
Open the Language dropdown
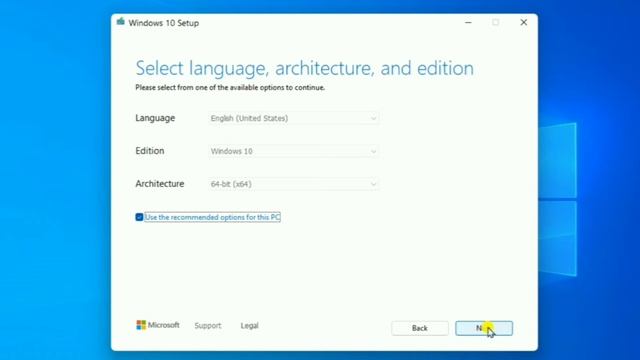293,118
